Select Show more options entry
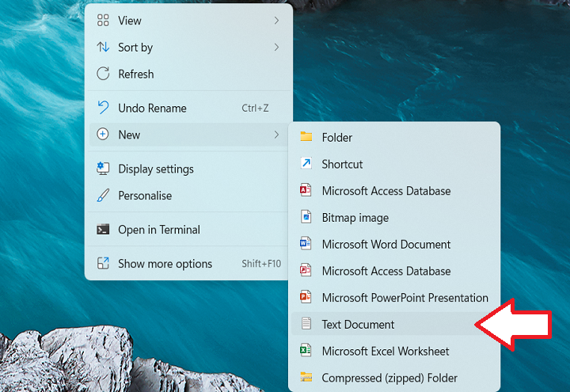This screenshot has width=570, height=392. click(165, 264)
